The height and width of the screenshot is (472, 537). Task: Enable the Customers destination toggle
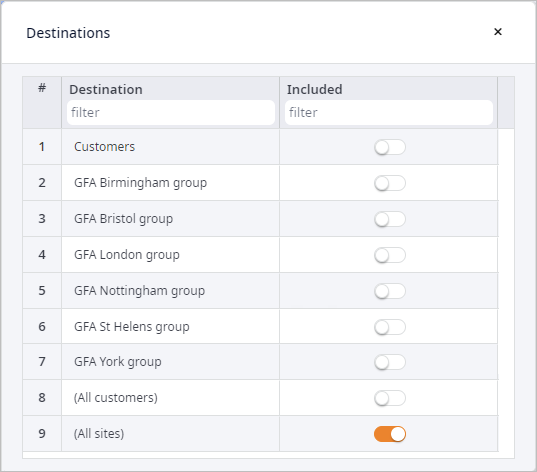point(390,147)
